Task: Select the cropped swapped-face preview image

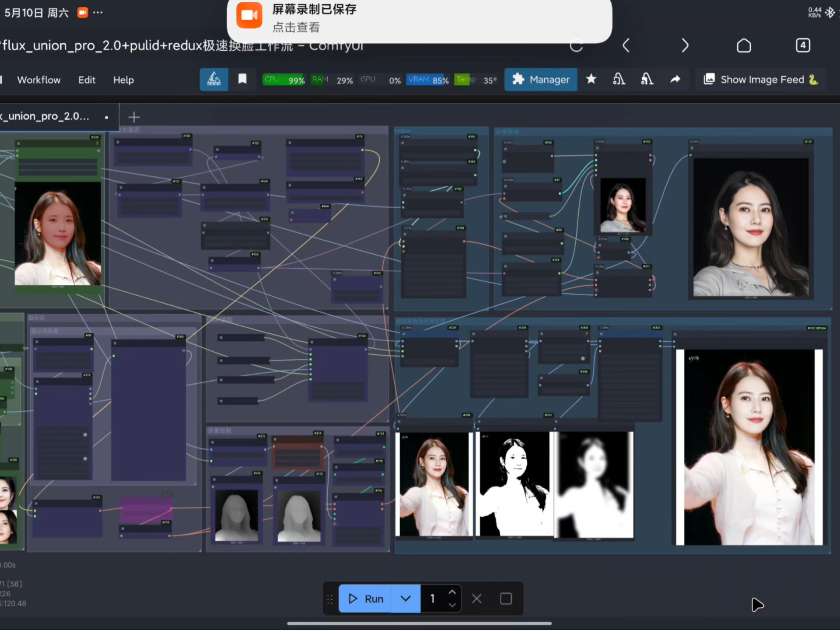Action: tap(434, 484)
